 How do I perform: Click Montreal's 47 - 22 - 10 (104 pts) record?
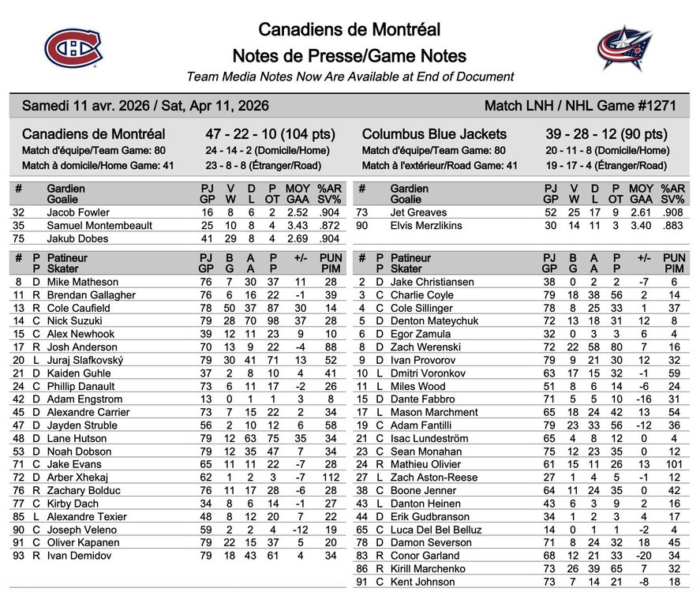pyautogui.click(x=270, y=134)
